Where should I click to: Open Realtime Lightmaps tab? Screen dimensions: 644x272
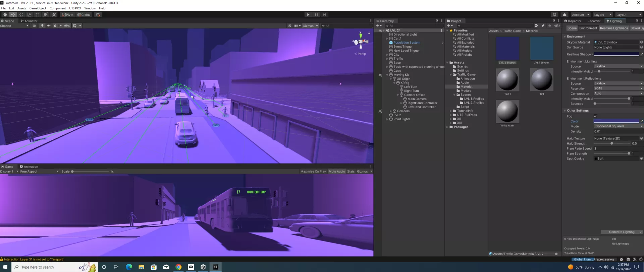click(x=614, y=28)
